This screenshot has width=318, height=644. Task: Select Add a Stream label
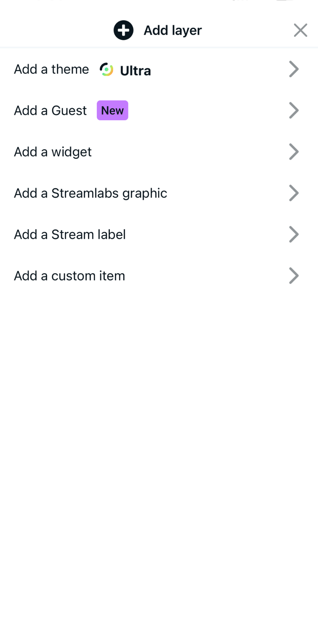(x=70, y=234)
